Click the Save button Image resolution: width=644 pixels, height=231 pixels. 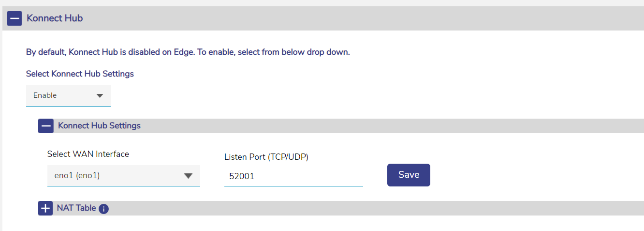point(409,175)
